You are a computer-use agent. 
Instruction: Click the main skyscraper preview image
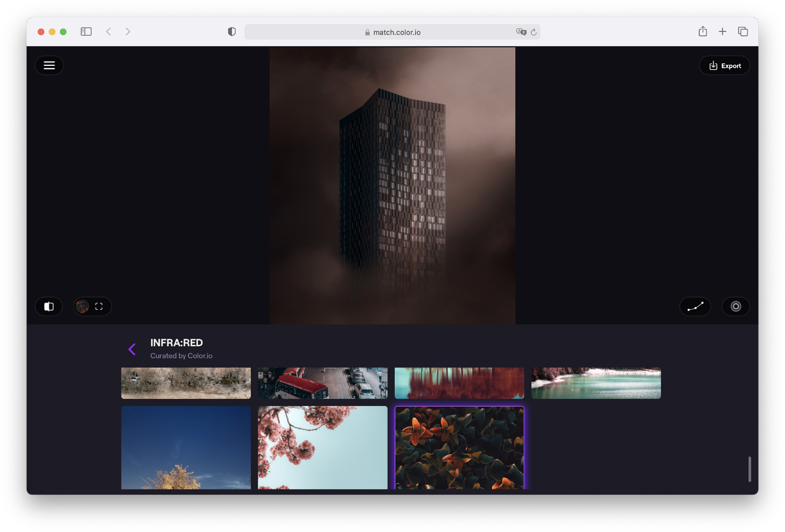pos(392,186)
